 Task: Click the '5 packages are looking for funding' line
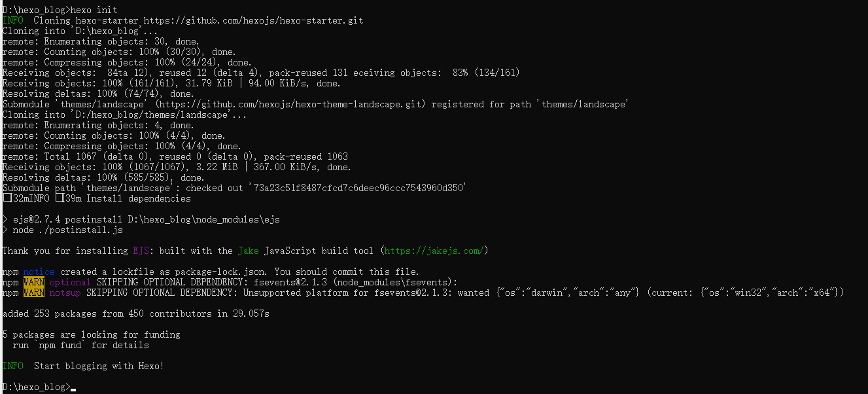91,334
